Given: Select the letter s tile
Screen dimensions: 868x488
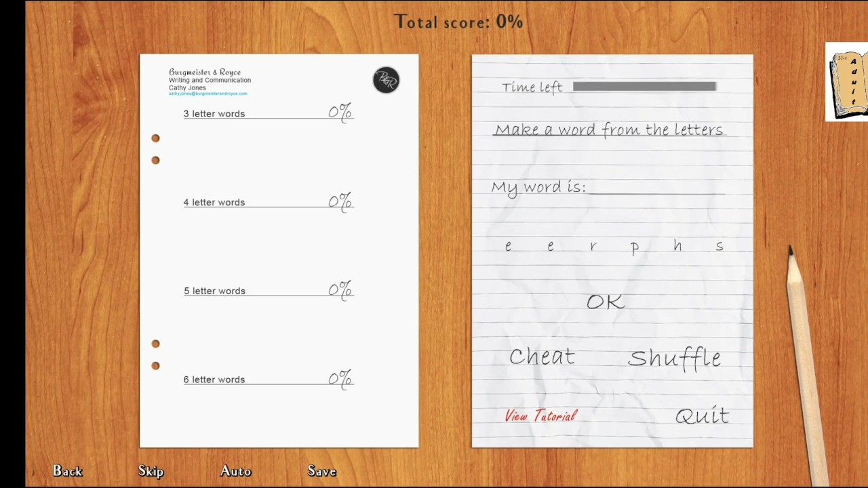Looking at the screenshot, I should click(719, 247).
